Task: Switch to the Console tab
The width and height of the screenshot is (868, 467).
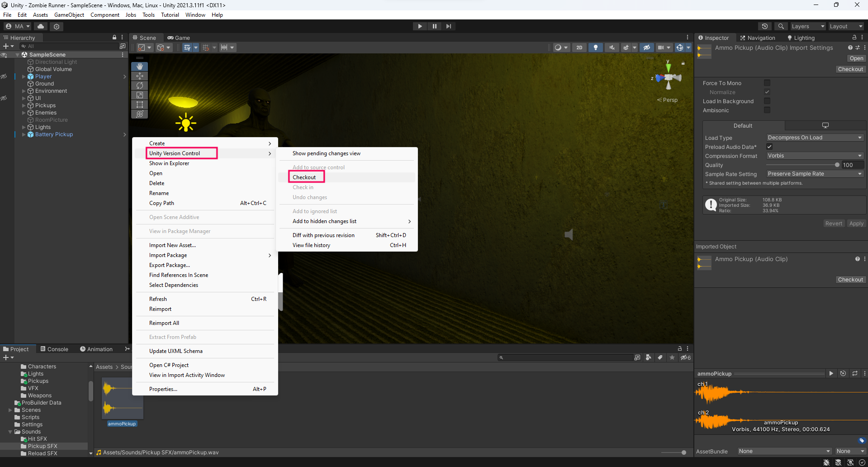Action: [54, 349]
